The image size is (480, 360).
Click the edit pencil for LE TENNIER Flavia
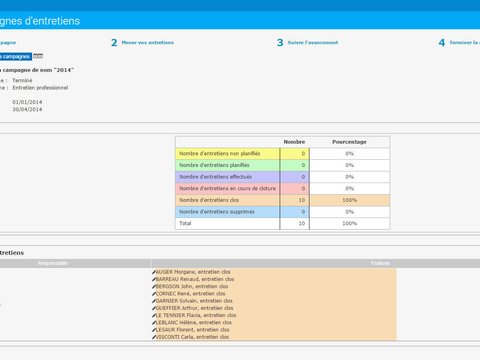pos(154,315)
